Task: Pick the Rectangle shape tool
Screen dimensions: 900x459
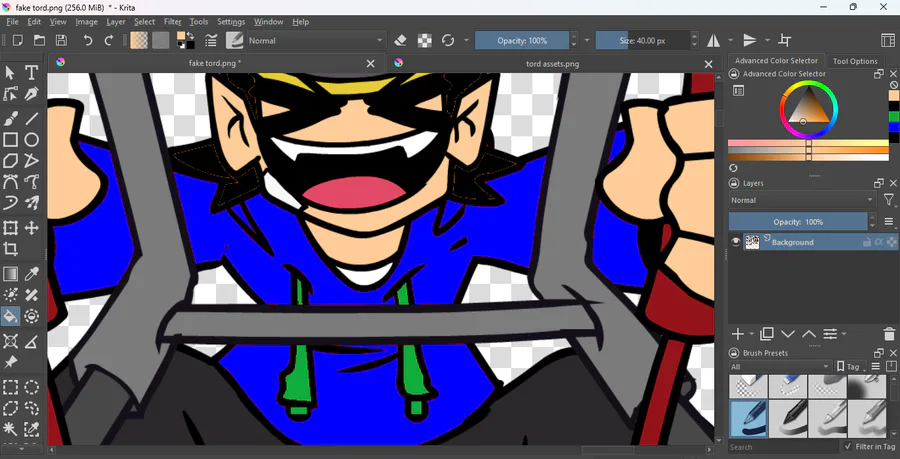Action: (x=10, y=140)
